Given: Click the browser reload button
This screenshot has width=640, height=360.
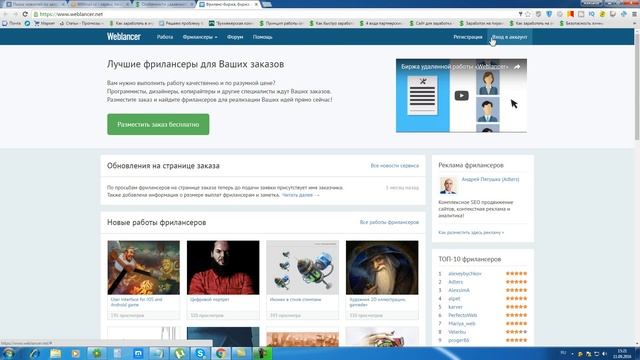Looking at the screenshot, I should (x=25, y=14).
